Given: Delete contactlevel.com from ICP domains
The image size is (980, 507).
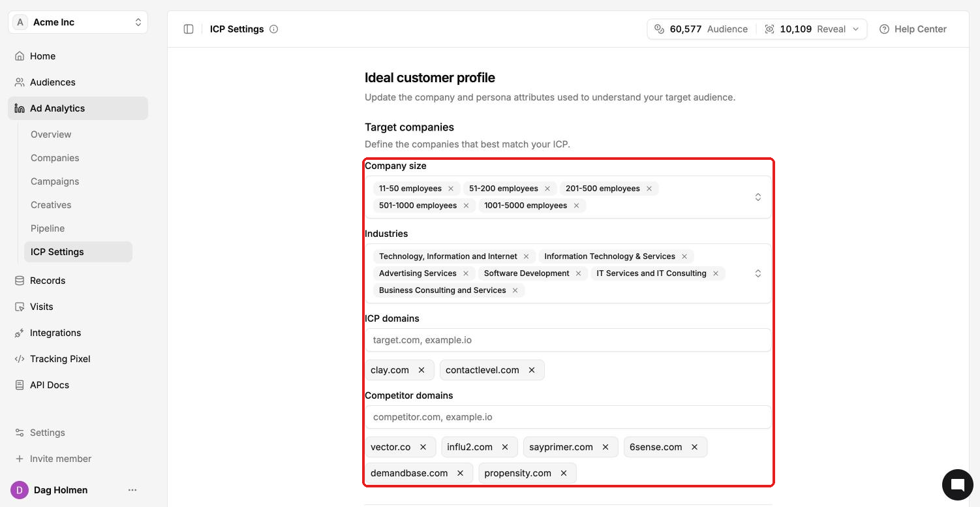Looking at the screenshot, I should pos(532,370).
